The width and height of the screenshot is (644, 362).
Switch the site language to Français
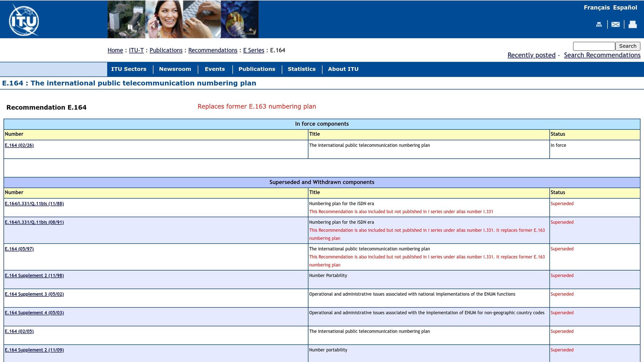tap(597, 8)
